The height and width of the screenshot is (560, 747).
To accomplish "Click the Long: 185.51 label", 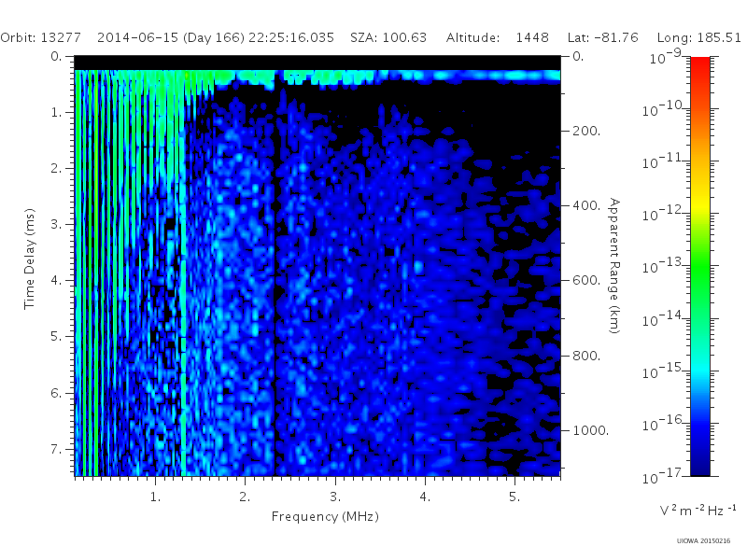I will click(x=698, y=38).
